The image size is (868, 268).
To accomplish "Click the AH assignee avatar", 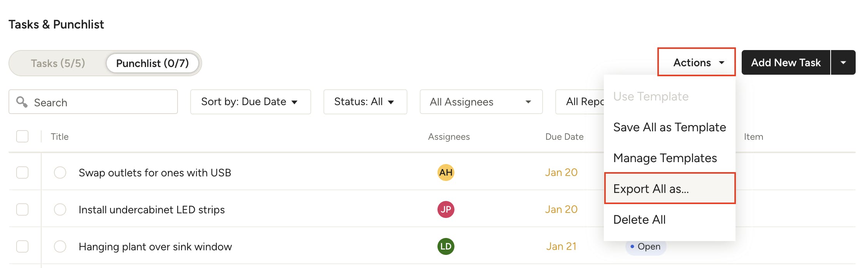I will tap(446, 172).
